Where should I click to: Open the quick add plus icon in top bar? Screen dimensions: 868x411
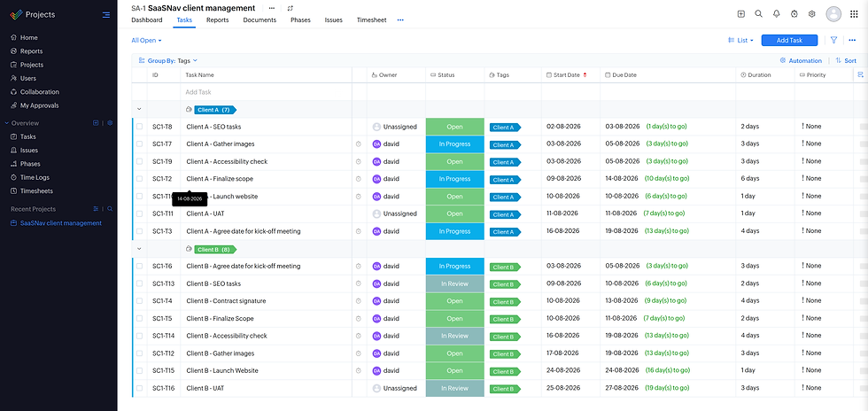[741, 14]
